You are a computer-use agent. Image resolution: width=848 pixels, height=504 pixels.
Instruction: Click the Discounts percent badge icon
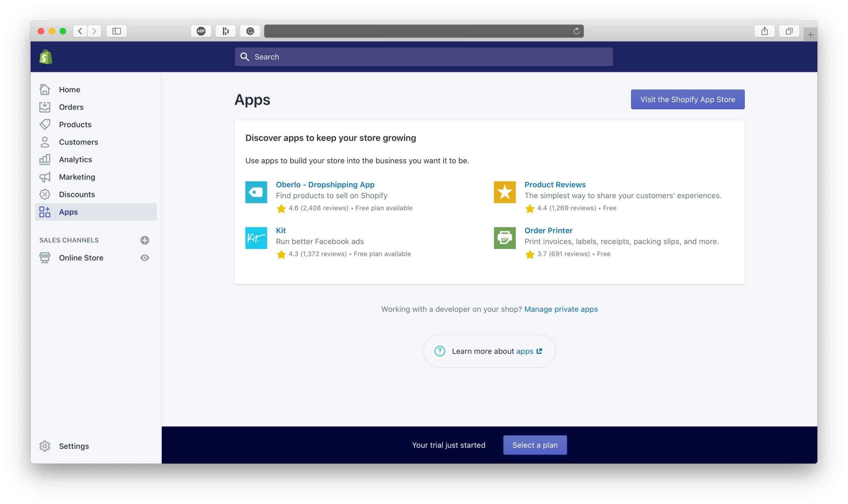44,194
